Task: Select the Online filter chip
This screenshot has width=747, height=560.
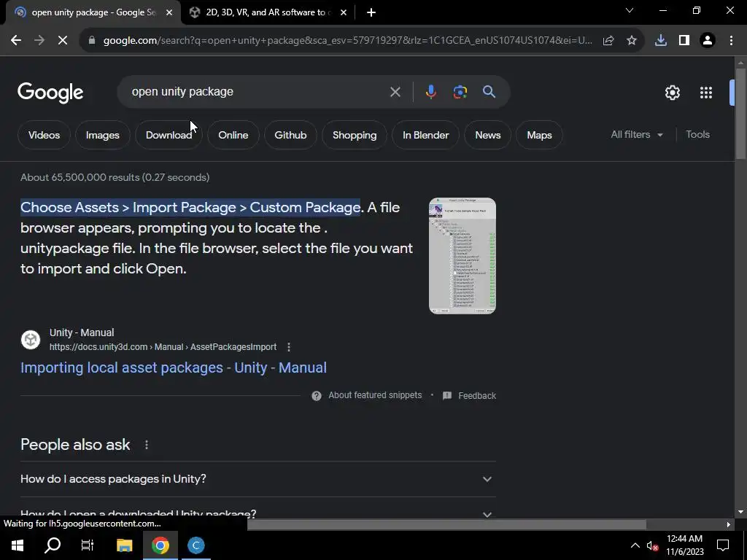Action: pyautogui.click(x=233, y=135)
